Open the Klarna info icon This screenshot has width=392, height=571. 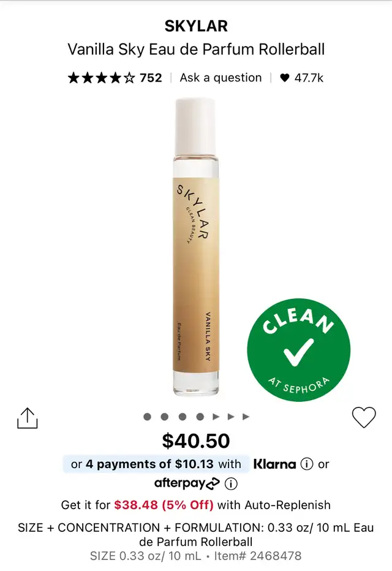[307, 464]
